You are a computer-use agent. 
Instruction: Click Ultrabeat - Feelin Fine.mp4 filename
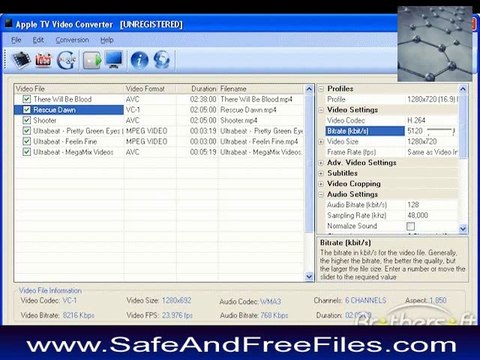click(x=259, y=142)
